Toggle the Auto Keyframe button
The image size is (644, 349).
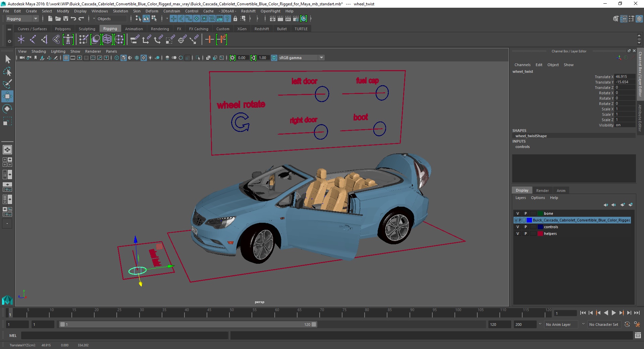point(627,325)
